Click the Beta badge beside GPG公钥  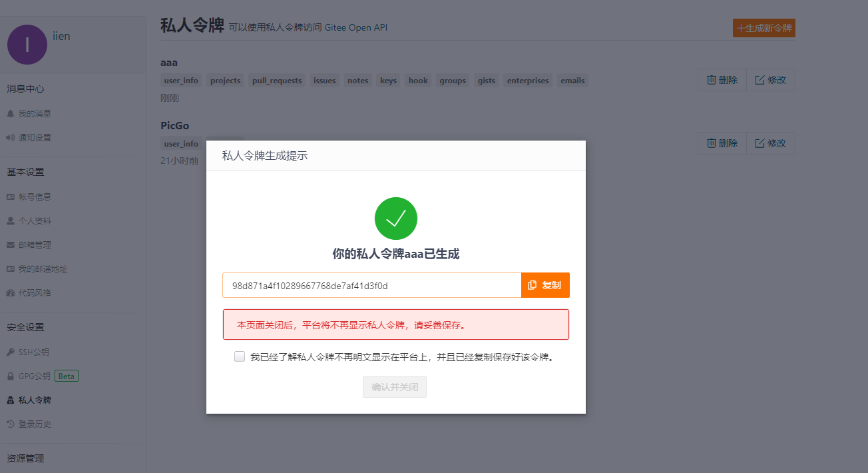coord(67,376)
